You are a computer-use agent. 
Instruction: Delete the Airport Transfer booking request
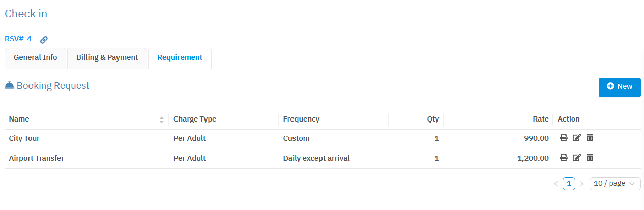tap(590, 158)
